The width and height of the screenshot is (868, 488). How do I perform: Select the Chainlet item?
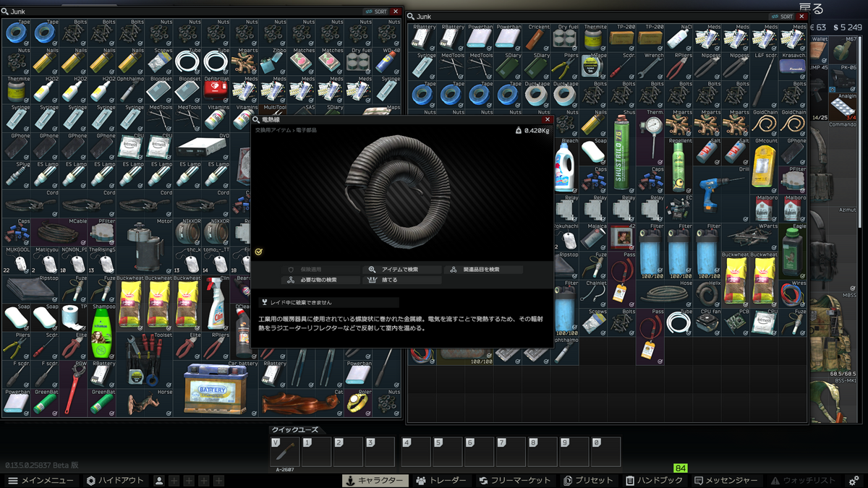pos(593,294)
